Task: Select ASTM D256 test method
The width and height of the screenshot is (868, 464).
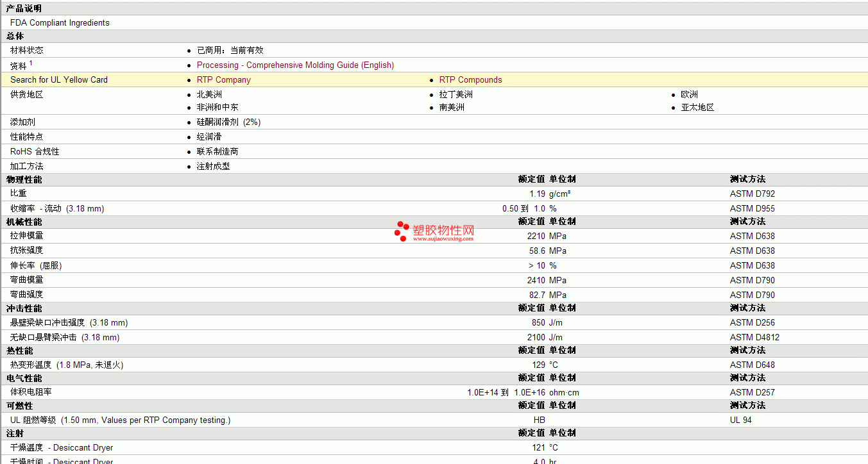Action: [752, 323]
